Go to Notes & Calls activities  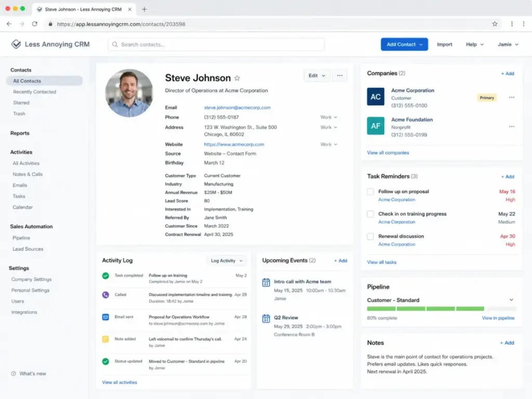pyautogui.click(x=28, y=174)
